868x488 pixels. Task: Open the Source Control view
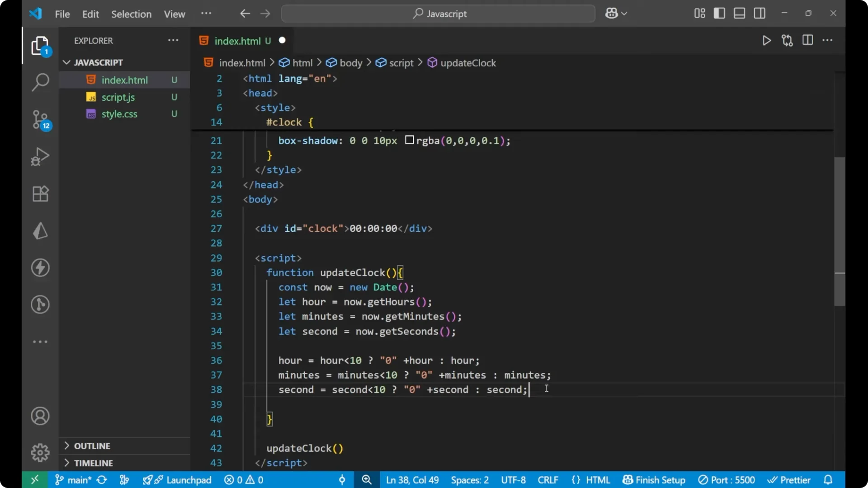point(40,120)
